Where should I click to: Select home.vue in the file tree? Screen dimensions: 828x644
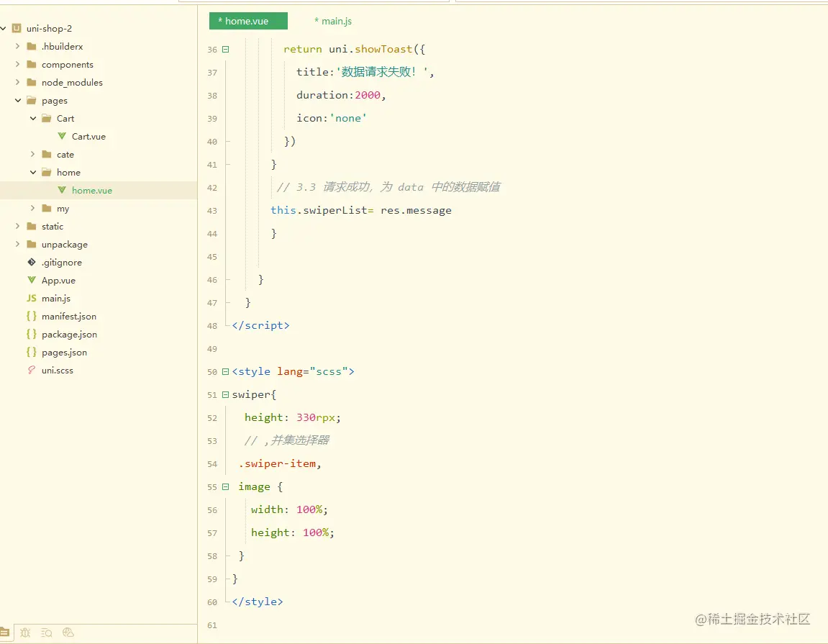click(92, 190)
